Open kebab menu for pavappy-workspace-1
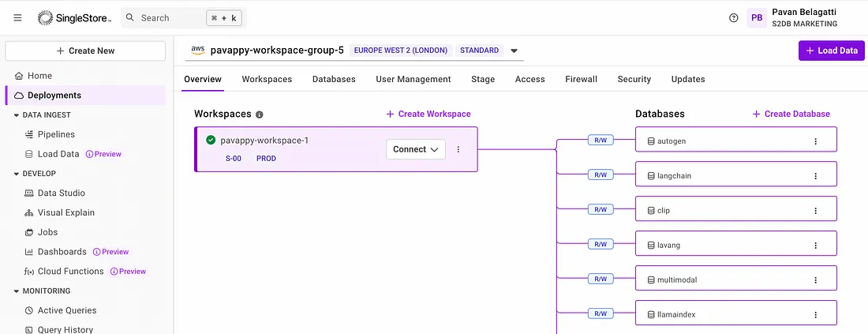This screenshot has height=334, width=868. pos(458,149)
